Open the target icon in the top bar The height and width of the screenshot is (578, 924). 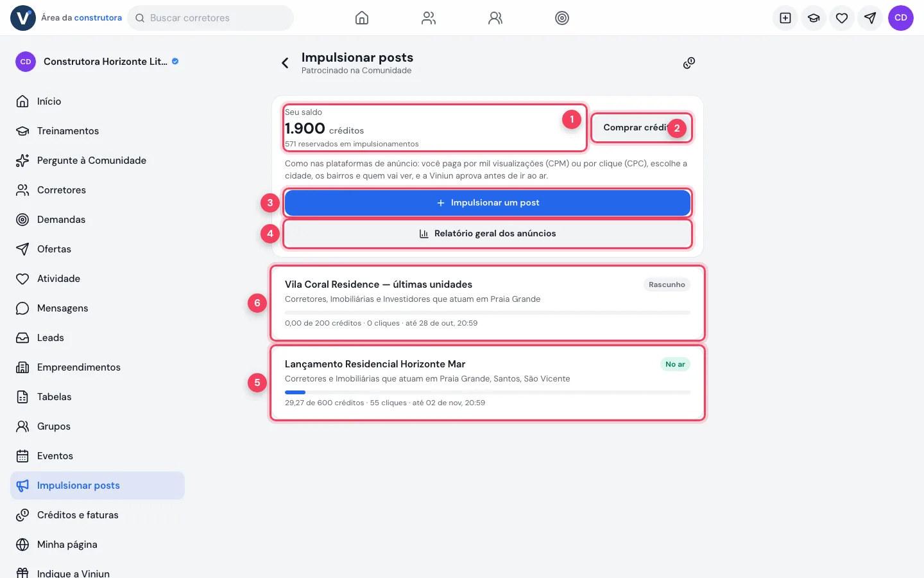click(x=562, y=18)
